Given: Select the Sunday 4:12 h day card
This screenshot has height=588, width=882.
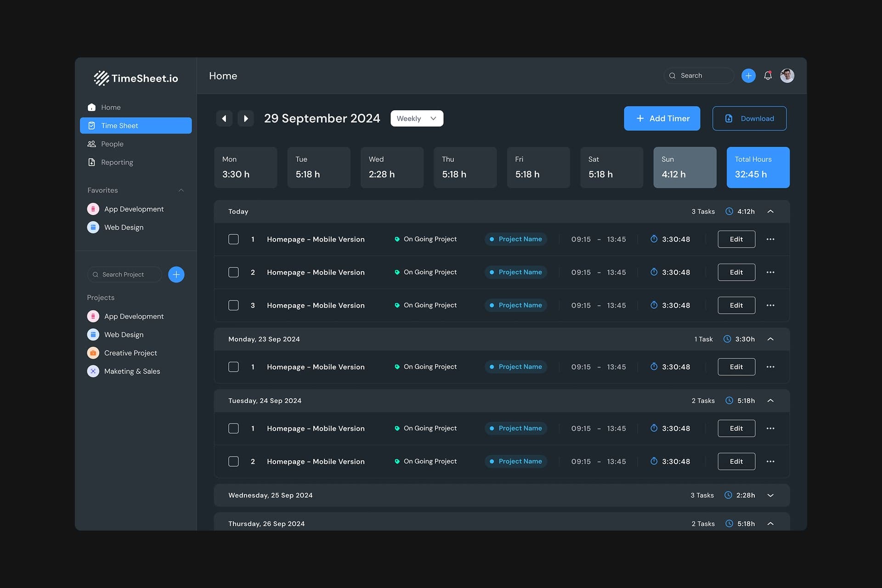Looking at the screenshot, I should 684,167.
